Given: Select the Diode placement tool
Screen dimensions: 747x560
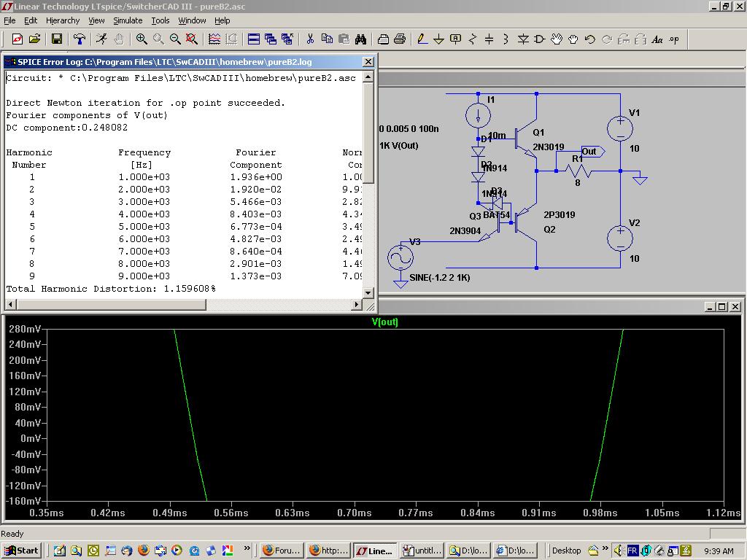Looking at the screenshot, I should pos(523,39).
